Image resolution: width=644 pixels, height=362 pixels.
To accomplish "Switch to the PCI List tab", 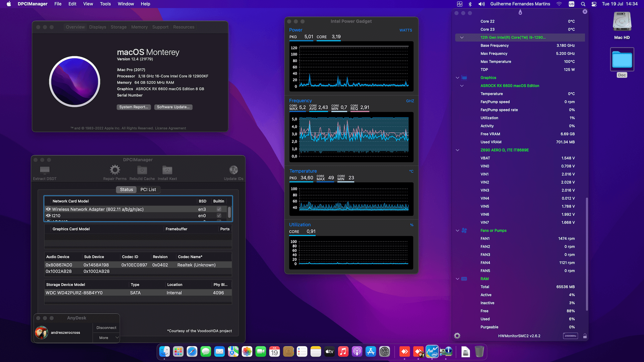I will point(148,190).
